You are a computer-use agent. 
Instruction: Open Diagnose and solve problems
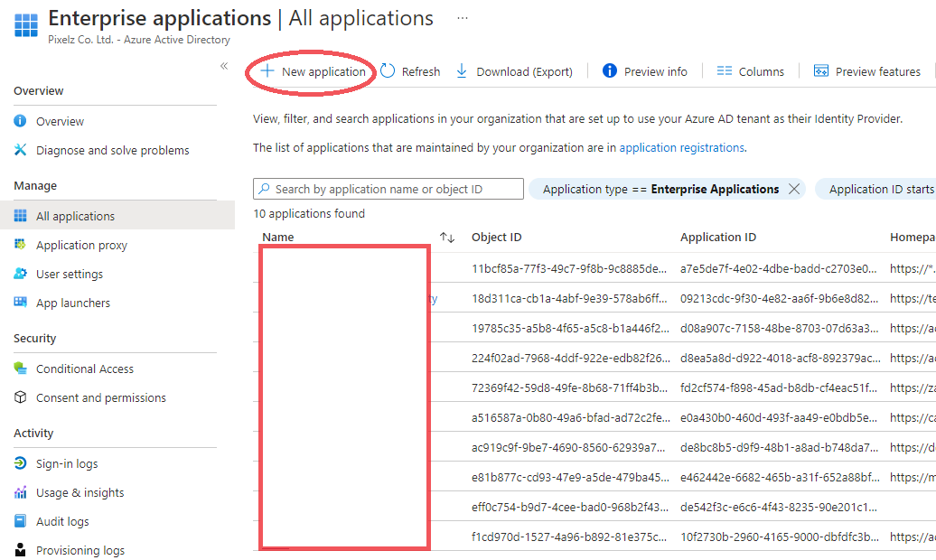tap(114, 150)
